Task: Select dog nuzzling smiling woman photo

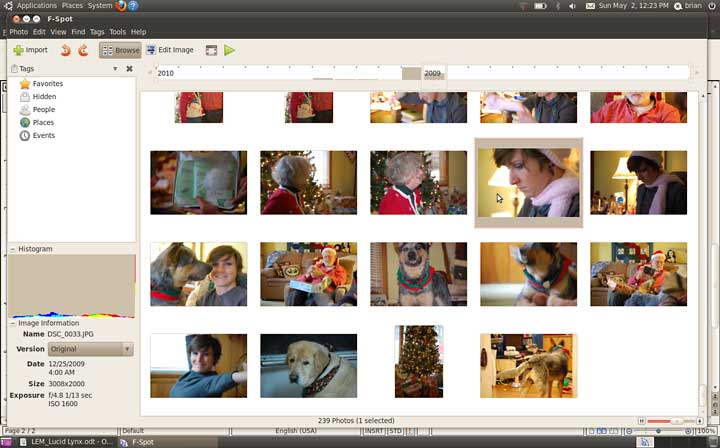Action: coord(198,274)
